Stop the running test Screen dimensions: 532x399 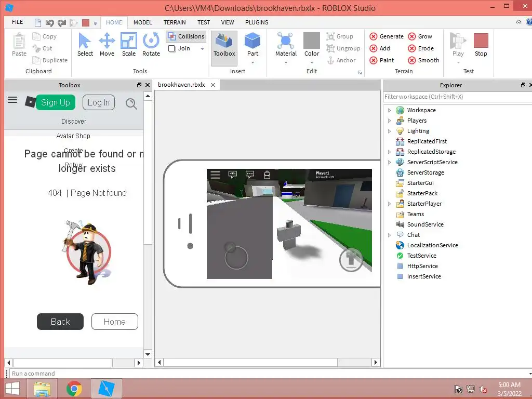pos(481,45)
